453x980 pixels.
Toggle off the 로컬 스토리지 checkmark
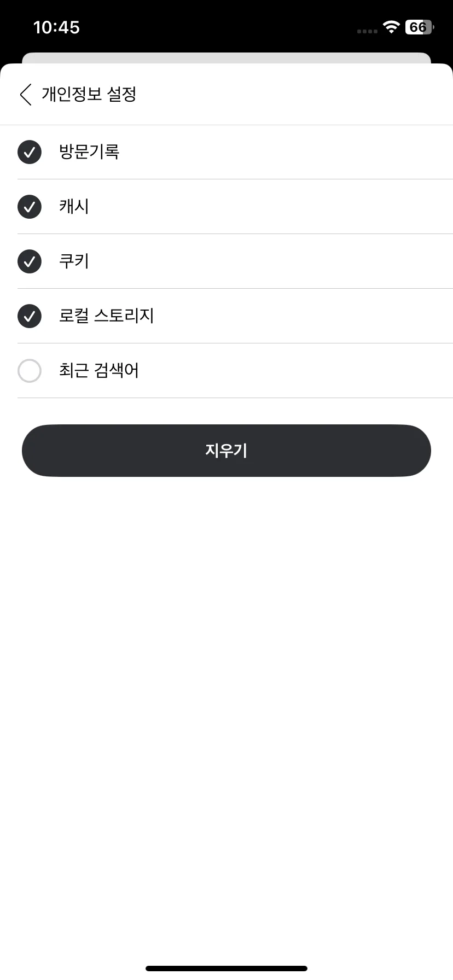[x=30, y=316]
